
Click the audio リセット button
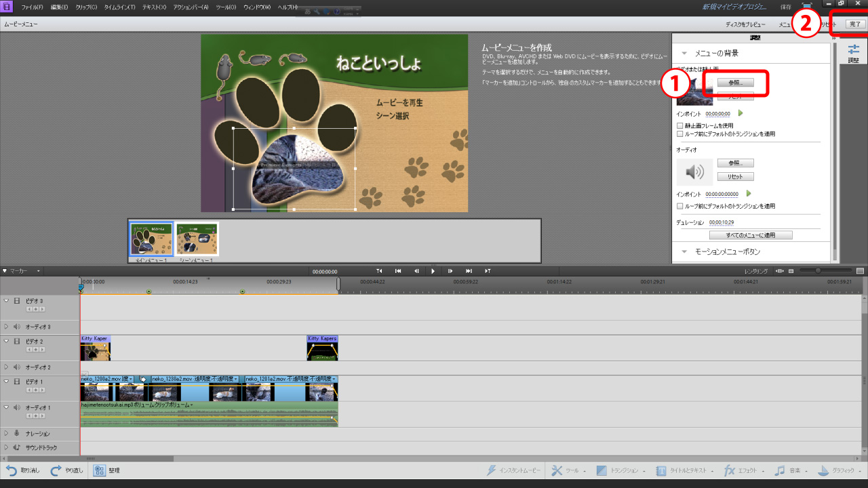[x=735, y=176]
